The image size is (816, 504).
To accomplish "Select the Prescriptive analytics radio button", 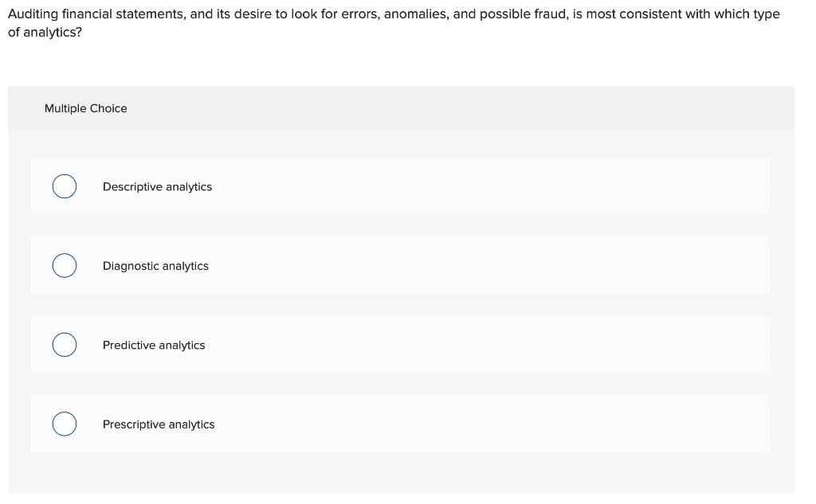I will click(65, 424).
